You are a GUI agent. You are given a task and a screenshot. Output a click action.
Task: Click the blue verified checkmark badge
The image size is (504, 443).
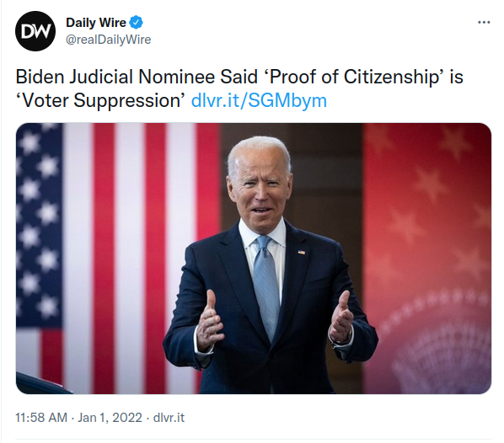coord(136,23)
